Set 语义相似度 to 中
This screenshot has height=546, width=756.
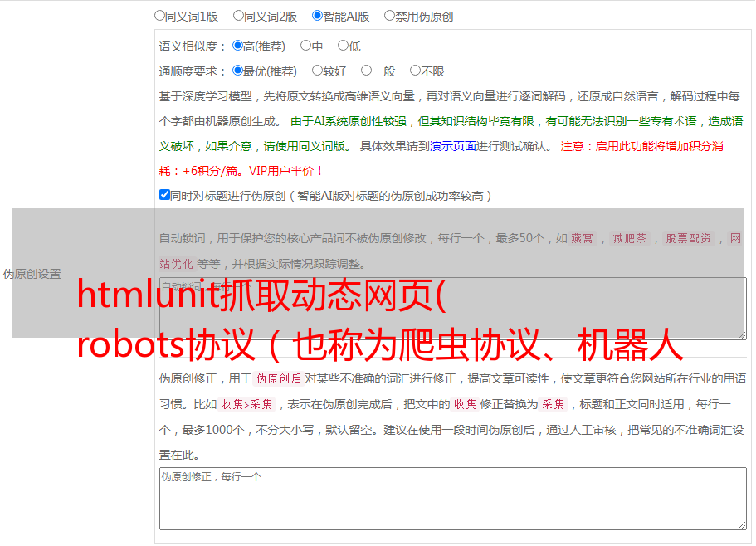(305, 46)
